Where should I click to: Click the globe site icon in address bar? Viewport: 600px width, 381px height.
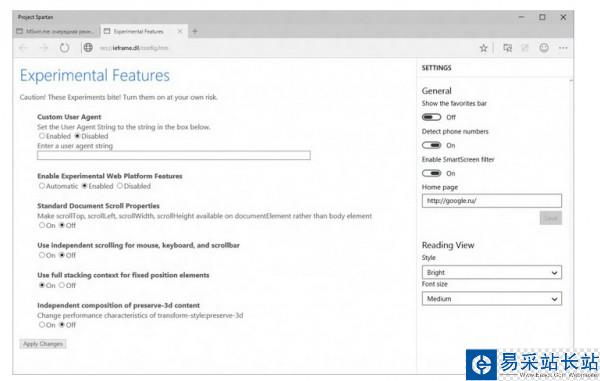click(x=88, y=47)
